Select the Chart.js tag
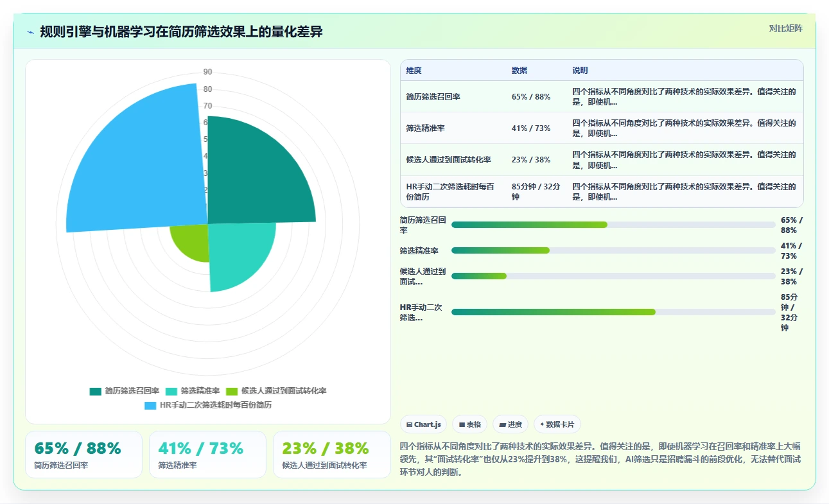This screenshot has width=829, height=504. click(424, 424)
